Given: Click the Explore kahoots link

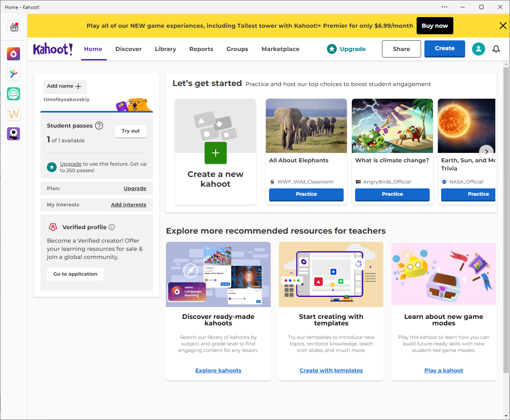Looking at the screenshot, I should pyautogui.click(x=218, y=371).
